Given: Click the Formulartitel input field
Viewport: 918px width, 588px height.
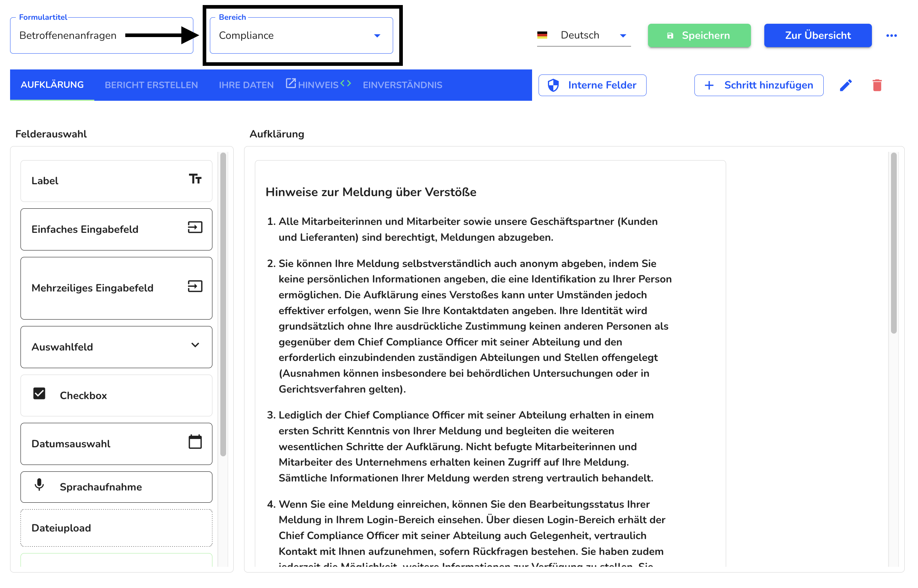Looking at the screenshot, I should [x=102, y=36].
